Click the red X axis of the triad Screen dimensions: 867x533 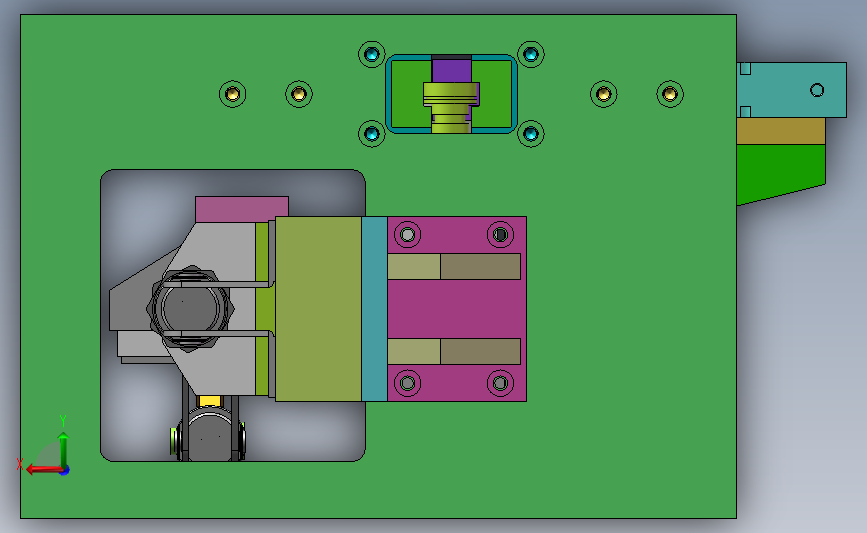coord(44,469)
